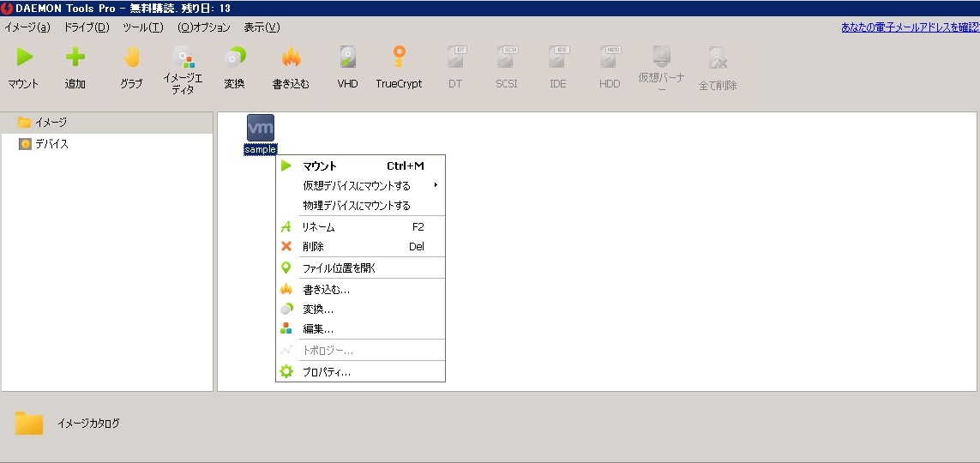Viewport: 980px width, 463px height.
Task: Choose 物理デバイスにマウントする in context menu
Action: tap(361, 206)
